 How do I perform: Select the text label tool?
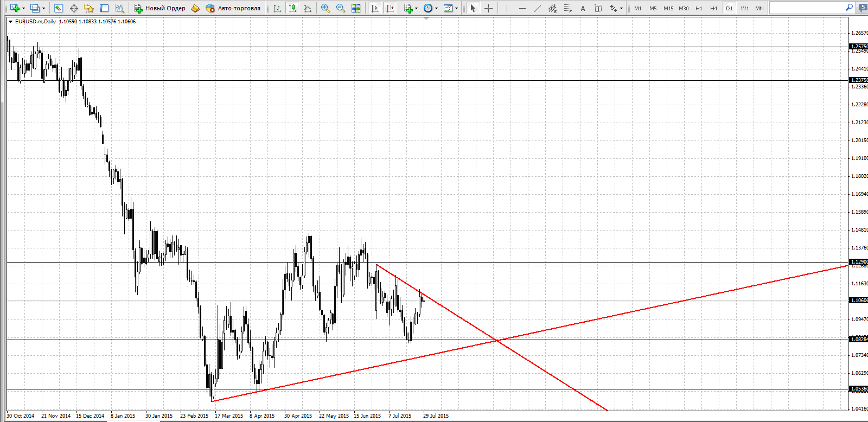click(x=598, y=8)
